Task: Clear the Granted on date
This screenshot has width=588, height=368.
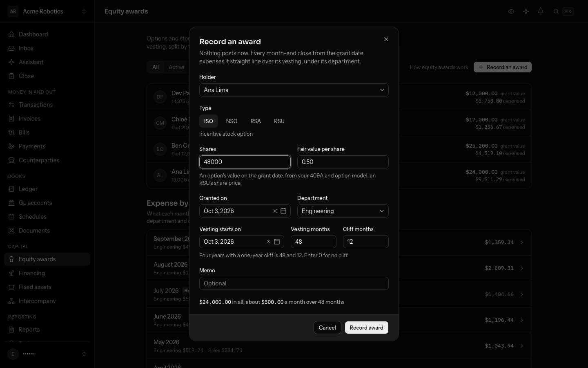Action: (275, 211)
